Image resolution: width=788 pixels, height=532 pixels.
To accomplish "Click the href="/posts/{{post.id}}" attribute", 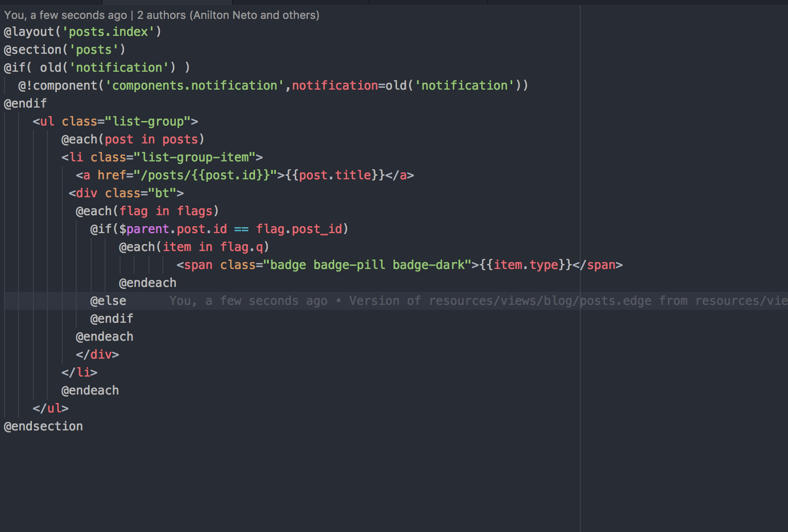I will [187, 175].
